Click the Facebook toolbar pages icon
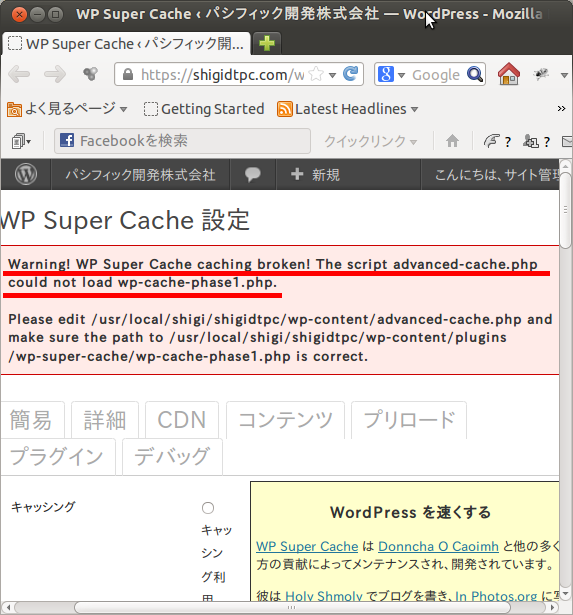Screen dimensions: 573x615 point(18,141)
